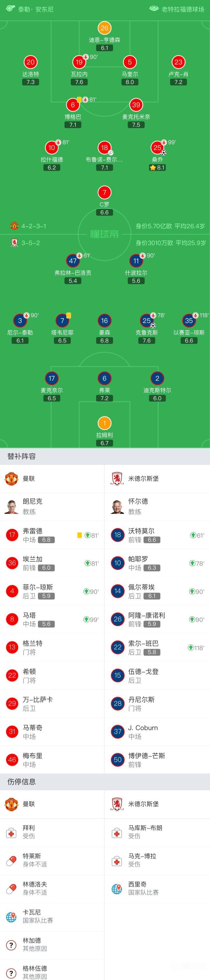Screen dimensions: 210x980
Task: Open 老特拉福德球场 stadium info
Action: pyautogui.click(x=178, y=9)
